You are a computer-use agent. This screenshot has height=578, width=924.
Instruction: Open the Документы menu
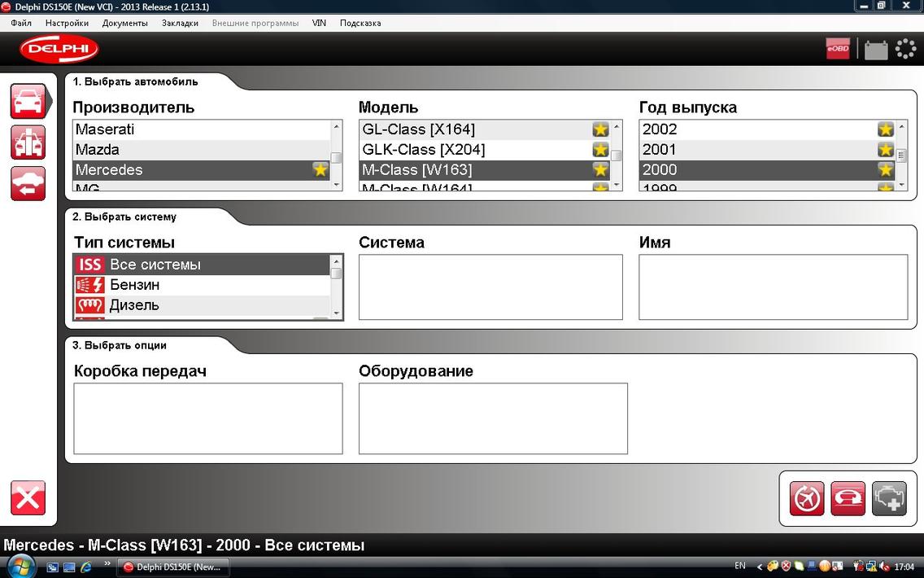[125, 23]
